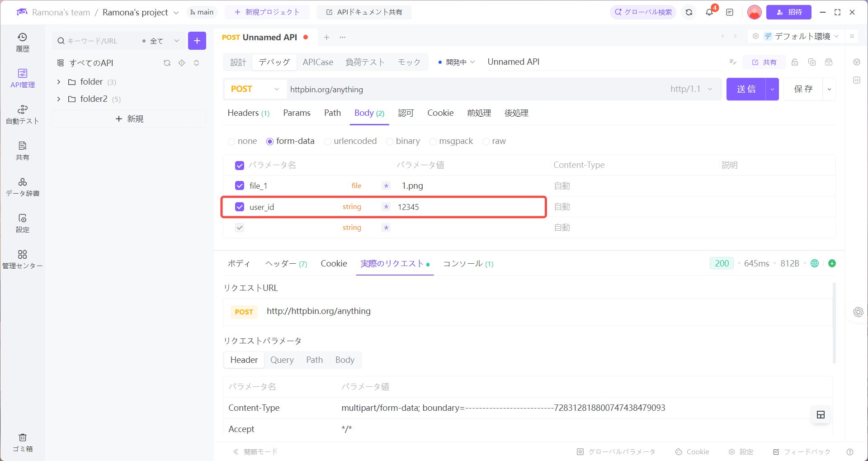
Task: Open the notifications bell
Action: click(x=709, y=12)
